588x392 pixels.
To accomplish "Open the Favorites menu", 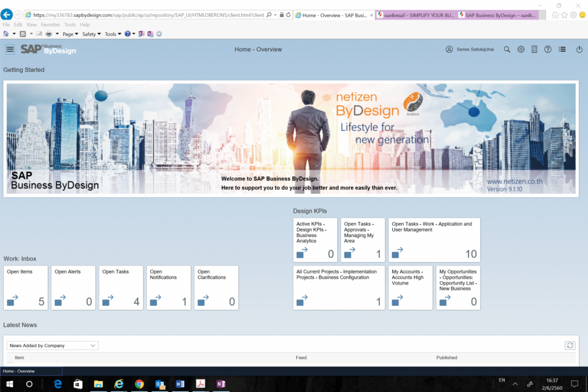I will (x=51, y=24).
